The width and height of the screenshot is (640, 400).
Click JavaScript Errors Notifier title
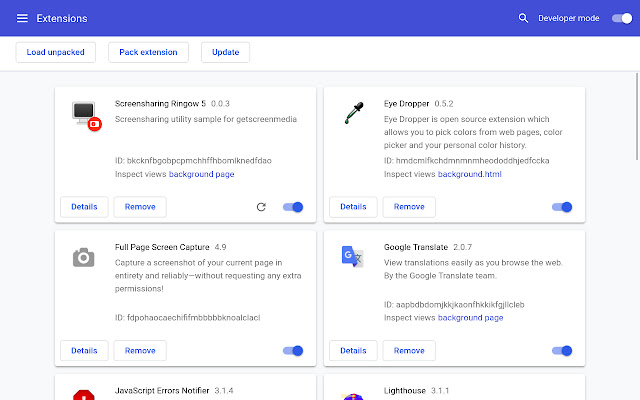162,391
